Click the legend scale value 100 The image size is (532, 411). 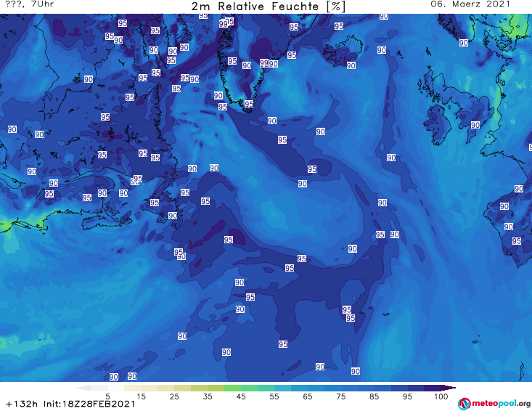click(441, 396)
